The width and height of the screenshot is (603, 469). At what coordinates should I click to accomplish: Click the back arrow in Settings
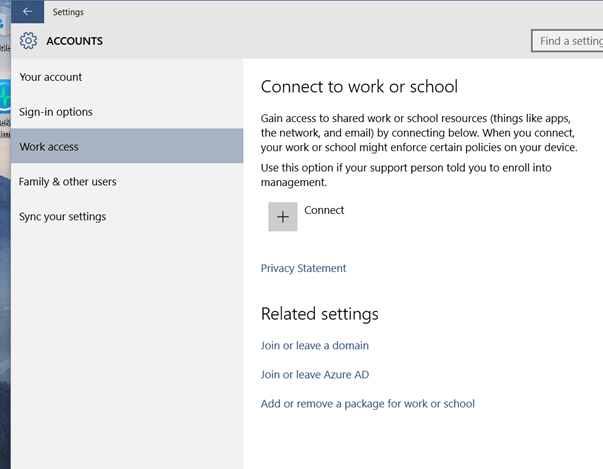tap(27, 12)
